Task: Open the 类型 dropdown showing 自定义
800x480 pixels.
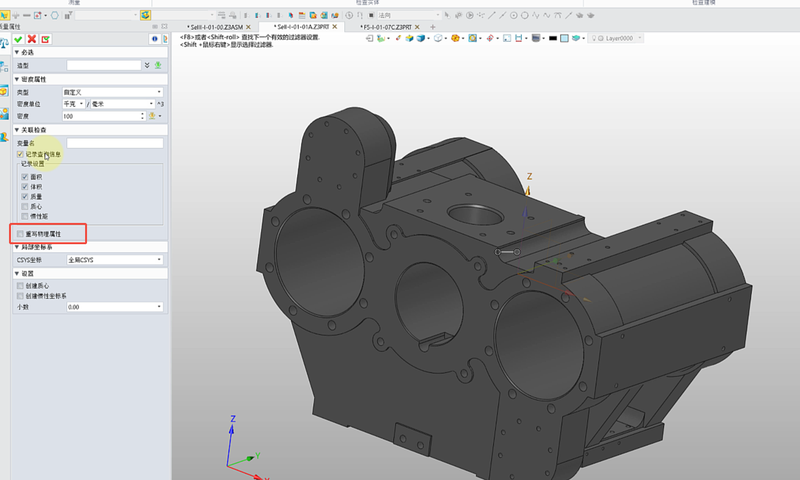Action: pyautogui.click(x=112, y=92)
